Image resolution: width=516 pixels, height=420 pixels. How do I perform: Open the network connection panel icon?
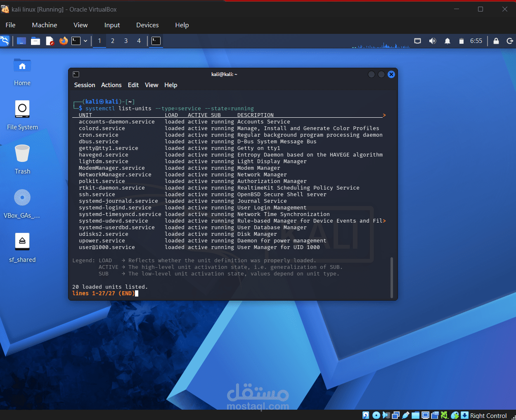(x=418, y=41)
